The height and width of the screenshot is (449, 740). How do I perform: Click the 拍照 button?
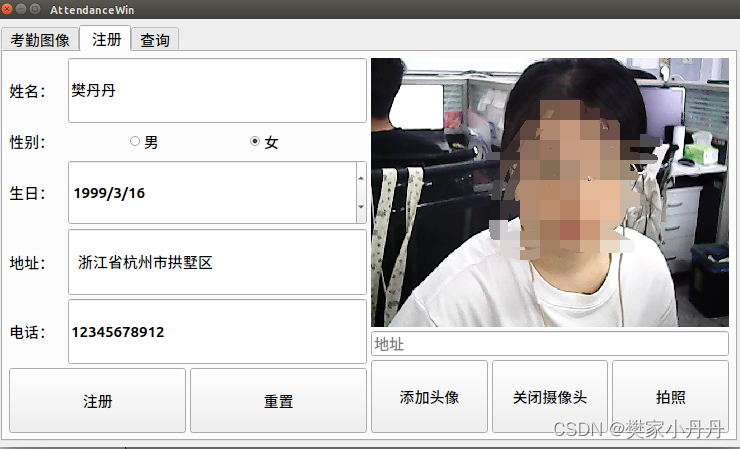click(x=670, y=397)
